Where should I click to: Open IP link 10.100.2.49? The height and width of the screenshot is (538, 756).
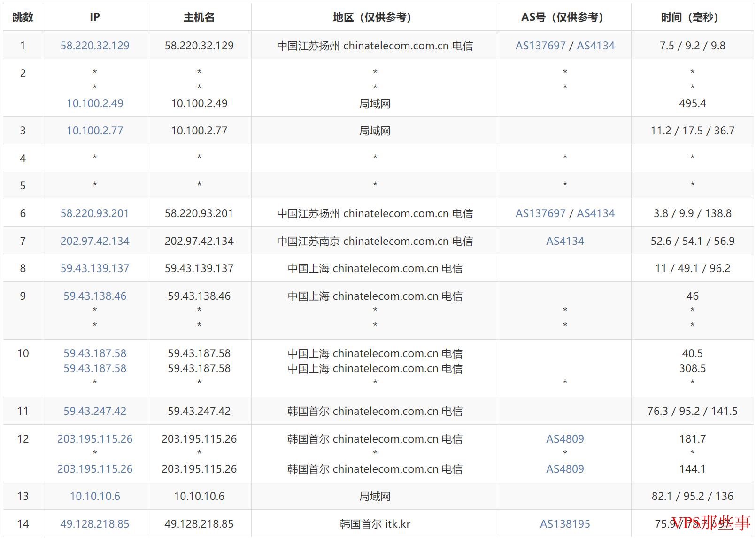tap(95, 103)
